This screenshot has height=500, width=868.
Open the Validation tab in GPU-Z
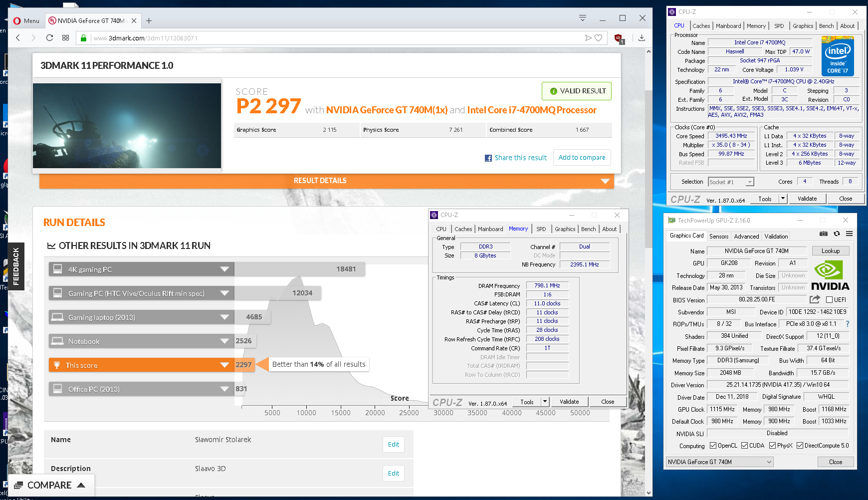click(776, 237)
